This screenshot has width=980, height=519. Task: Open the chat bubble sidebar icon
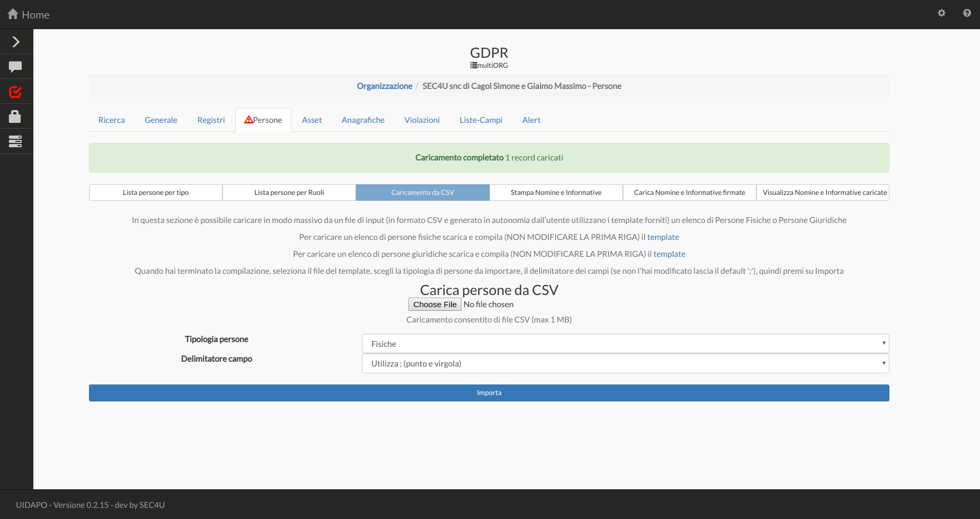[15, 67]
